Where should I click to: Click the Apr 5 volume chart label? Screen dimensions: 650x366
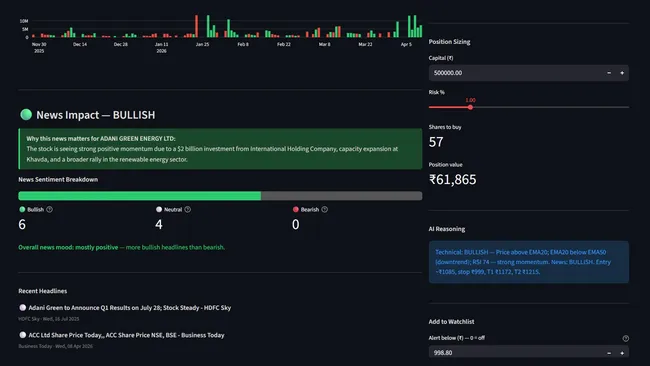(x=406, y=44)
